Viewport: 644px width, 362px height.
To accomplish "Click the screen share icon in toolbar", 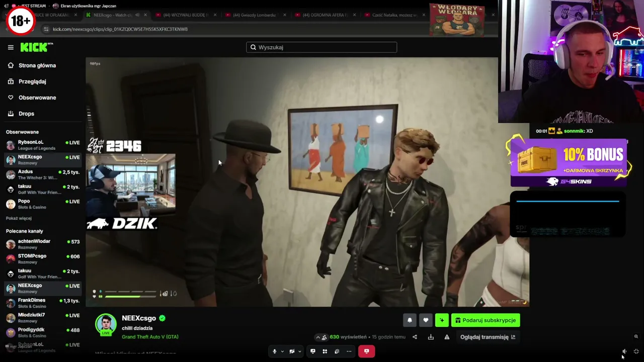I will (313, 351).
